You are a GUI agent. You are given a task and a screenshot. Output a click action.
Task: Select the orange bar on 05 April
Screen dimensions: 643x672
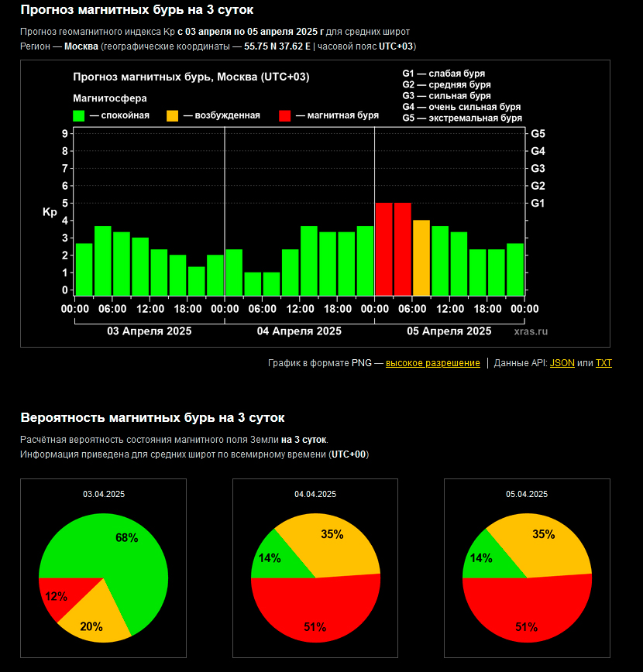[x=421, y=257]
